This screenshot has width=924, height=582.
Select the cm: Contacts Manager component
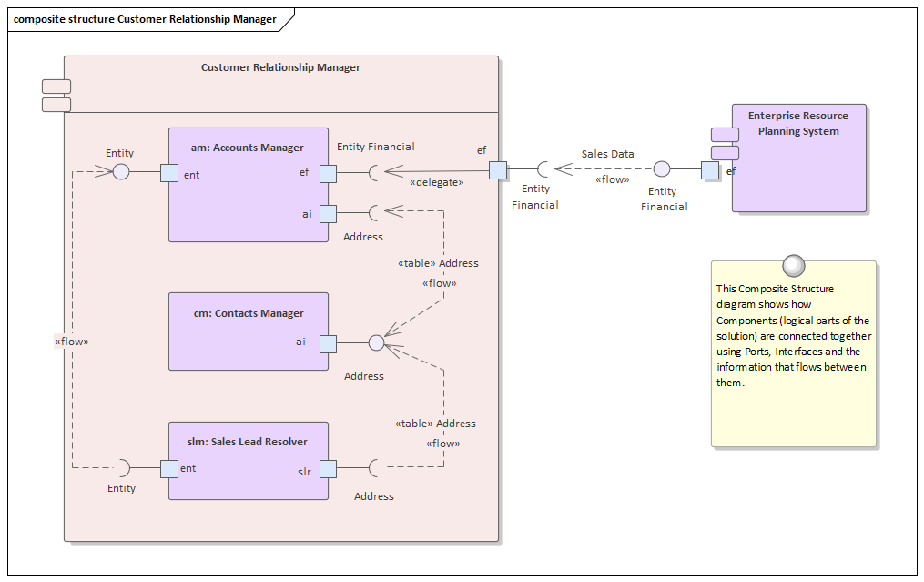coord(248,330)
